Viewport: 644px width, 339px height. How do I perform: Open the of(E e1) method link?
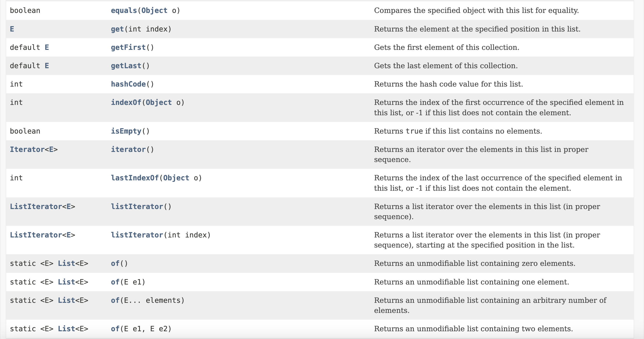point(115,282)
